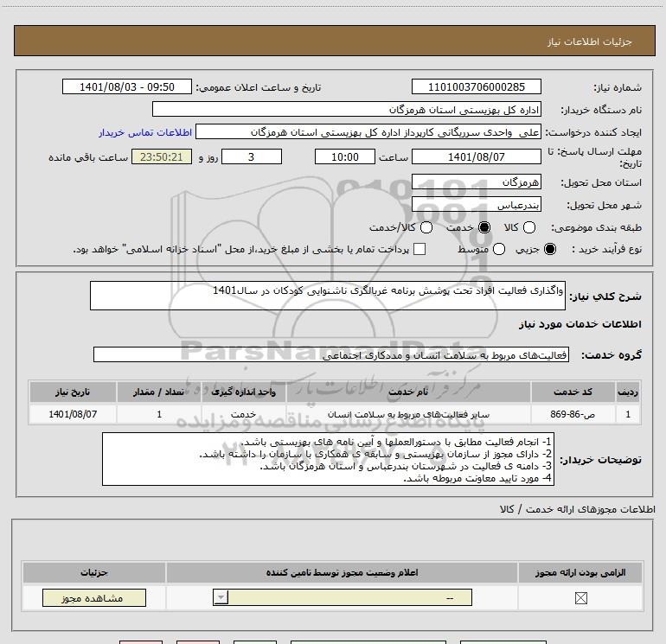Viewport: 666px width, 644px height.
Task: Click the request creator field
Action: click(368, 131)
